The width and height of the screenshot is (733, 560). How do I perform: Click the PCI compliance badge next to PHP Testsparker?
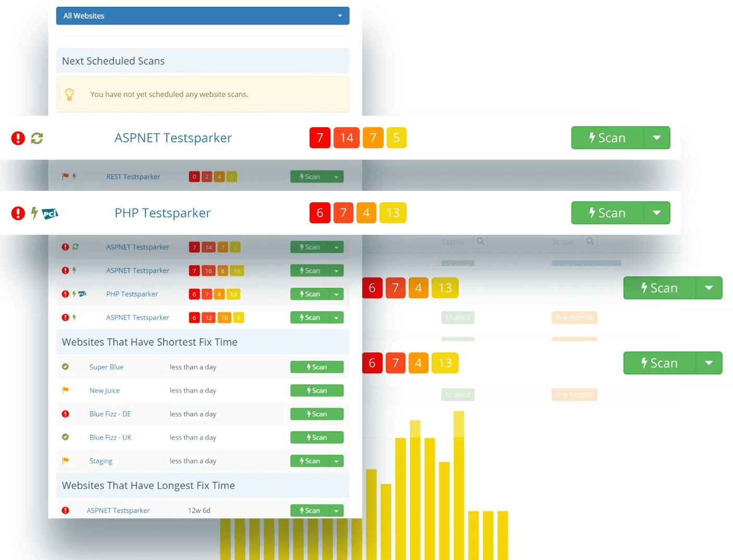coord(51,214)
